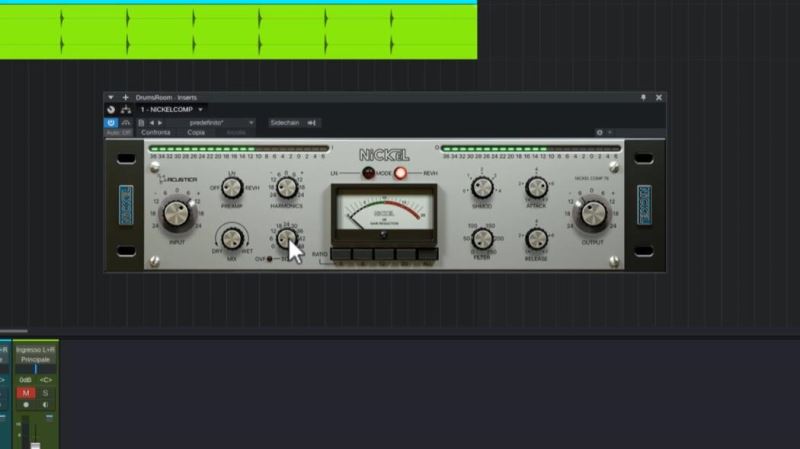The image size is (800, 449).
Task: Toggle the channel monitor icon
Action: coord(45,405)
